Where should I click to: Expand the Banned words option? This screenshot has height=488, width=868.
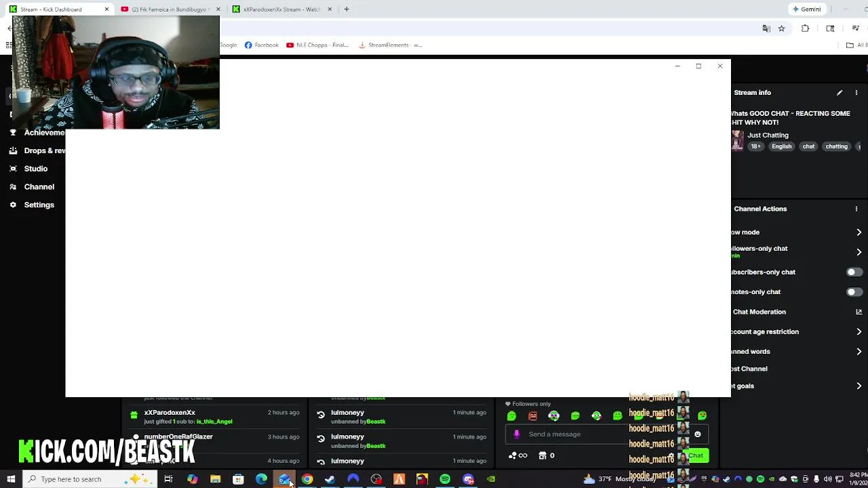(x=859, y=352)
